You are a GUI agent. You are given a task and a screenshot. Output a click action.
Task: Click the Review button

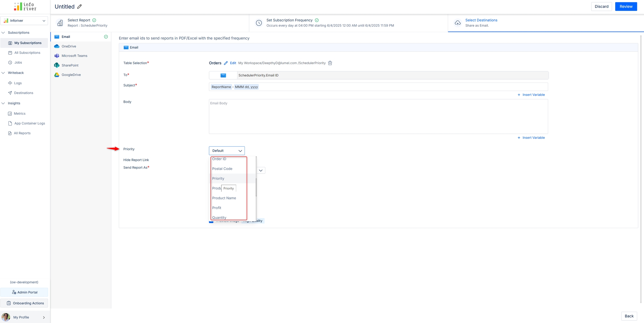[626, 6]
